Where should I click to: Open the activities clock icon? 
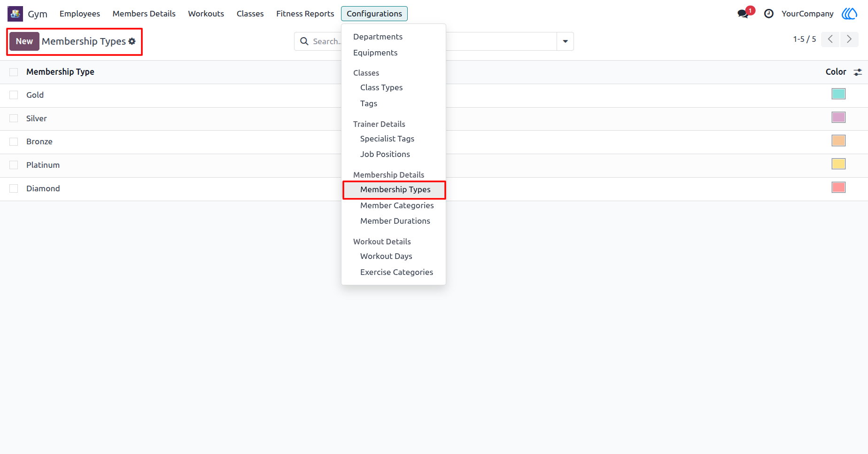[769, 14]
